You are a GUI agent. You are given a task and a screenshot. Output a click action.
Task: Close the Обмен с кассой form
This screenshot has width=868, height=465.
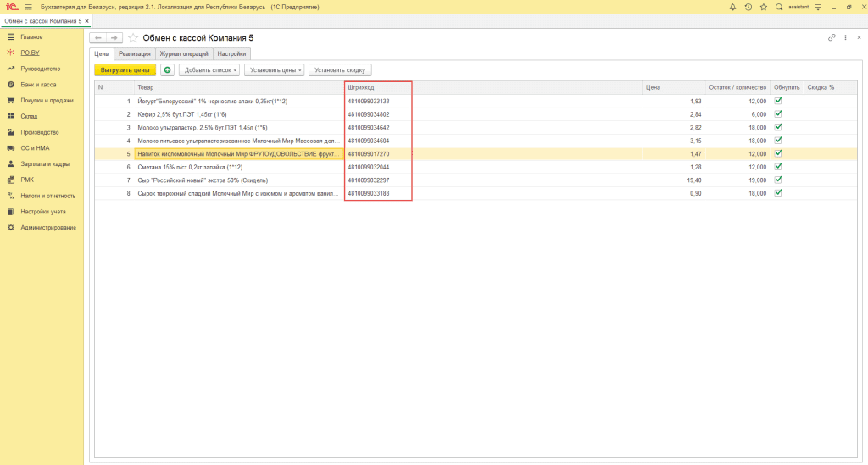pos(860,37)
